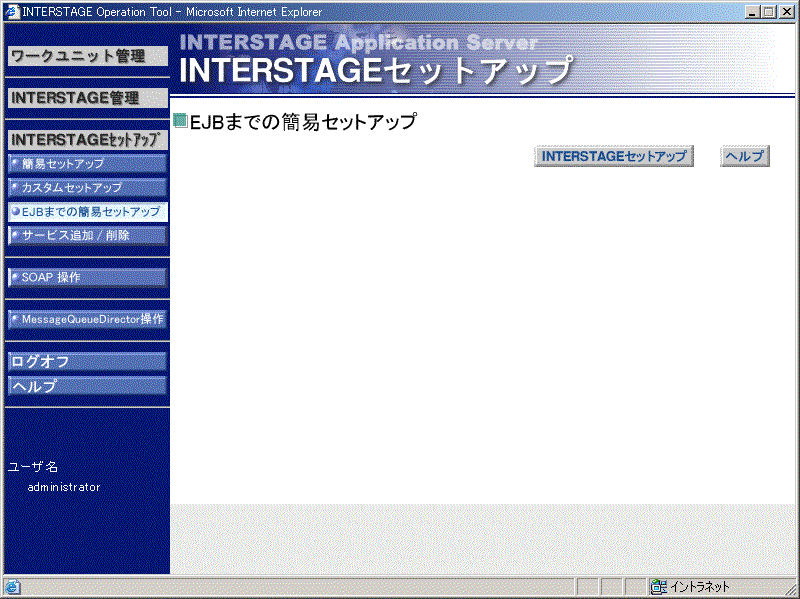
Task: Click the administrator user name text
Action: pyautogui.click(x=64, y=487)
